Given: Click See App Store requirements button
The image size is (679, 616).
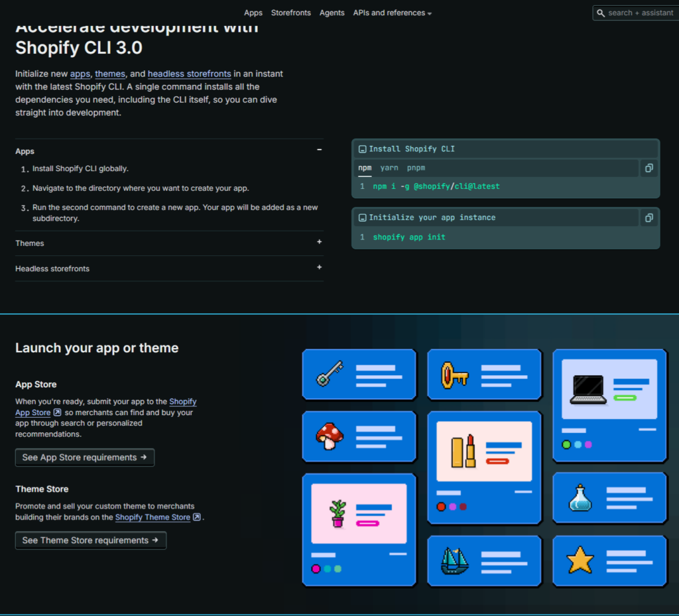Looking at the screenshot, I should (x=85, y=458).
